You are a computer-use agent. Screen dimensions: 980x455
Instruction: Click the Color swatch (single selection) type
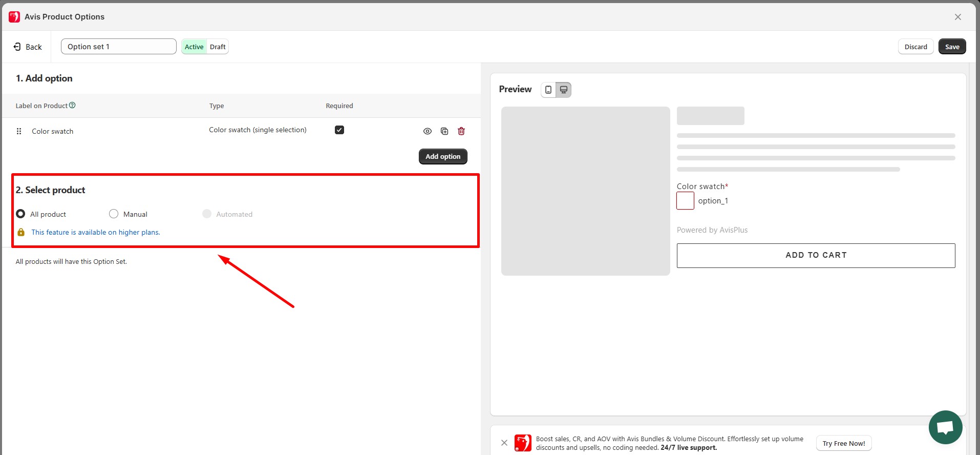[258, 130]
